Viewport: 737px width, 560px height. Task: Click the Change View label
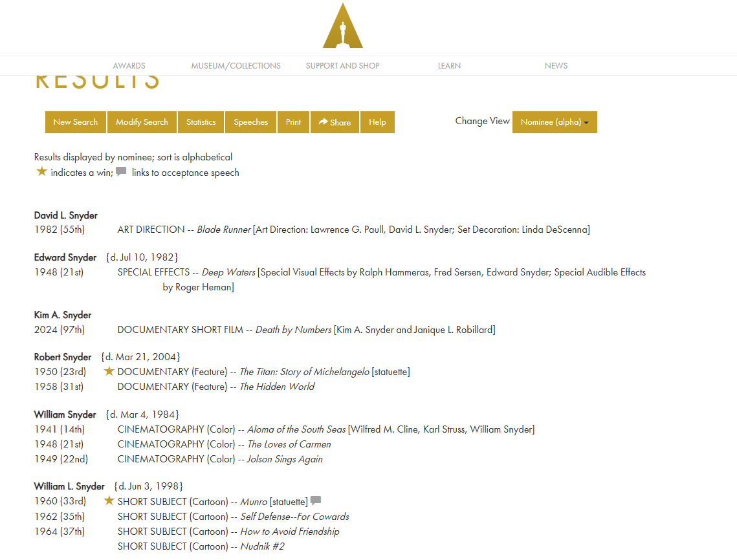[x=482, y=121]
